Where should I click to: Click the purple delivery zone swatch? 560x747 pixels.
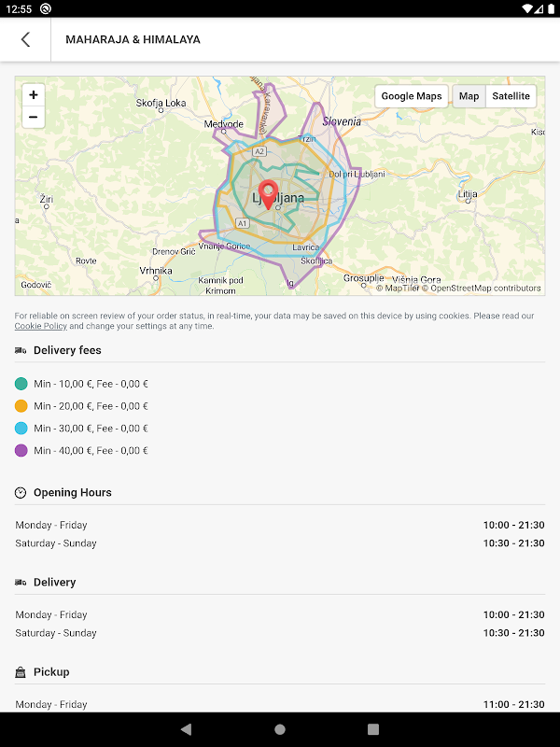pyautogui.click(x=21, y=451)
